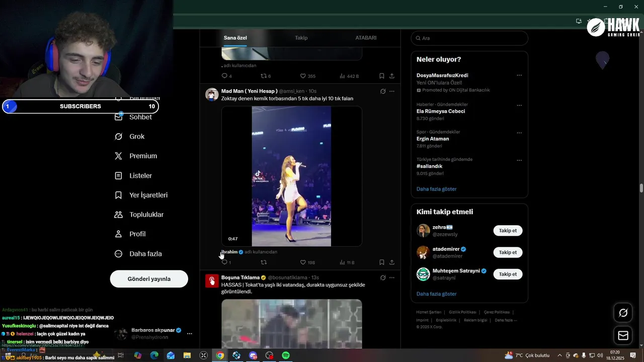
Task: Open Grok actions on Mad Man's post
Action: [383, 92]
